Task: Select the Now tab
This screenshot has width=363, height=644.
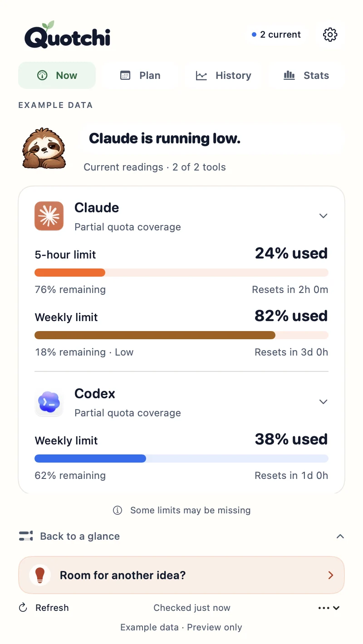Action: 57,75
